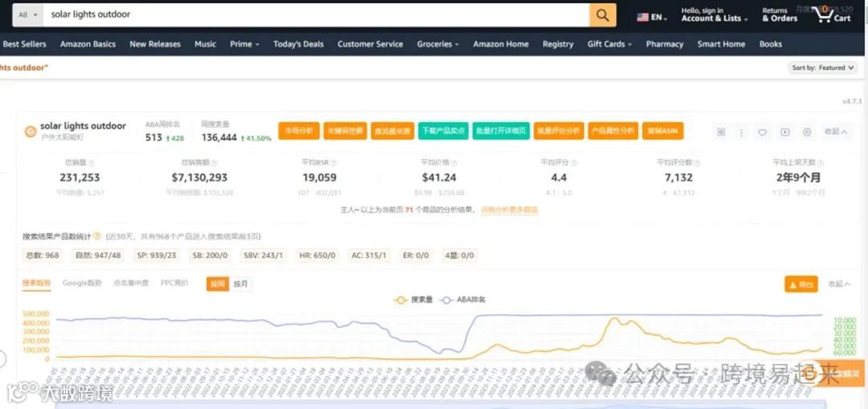Click the orange search magnifier button

(602, 15)
